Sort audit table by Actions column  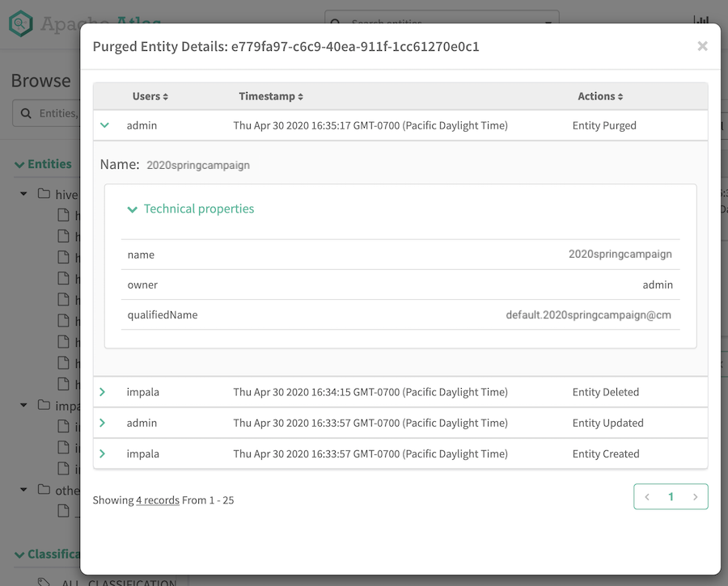600,96
